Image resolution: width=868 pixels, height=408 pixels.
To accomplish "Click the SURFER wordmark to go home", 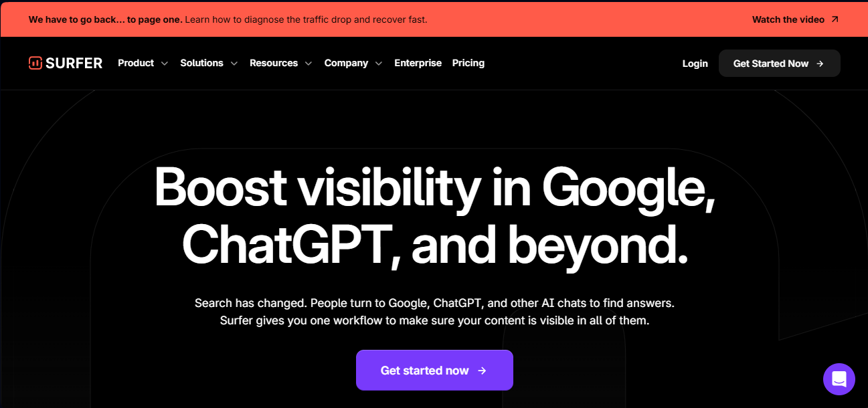I will (x=74, y=63).
